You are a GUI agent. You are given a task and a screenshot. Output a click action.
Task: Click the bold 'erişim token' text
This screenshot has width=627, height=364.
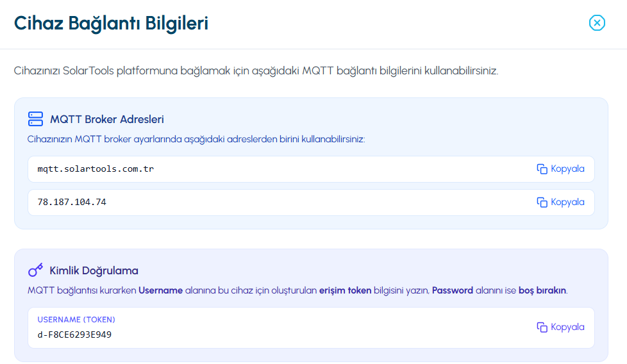345,290
